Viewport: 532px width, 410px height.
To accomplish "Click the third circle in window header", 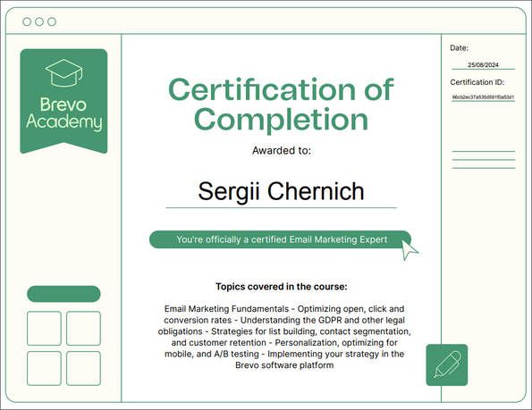I will click(x=52, y=21).
